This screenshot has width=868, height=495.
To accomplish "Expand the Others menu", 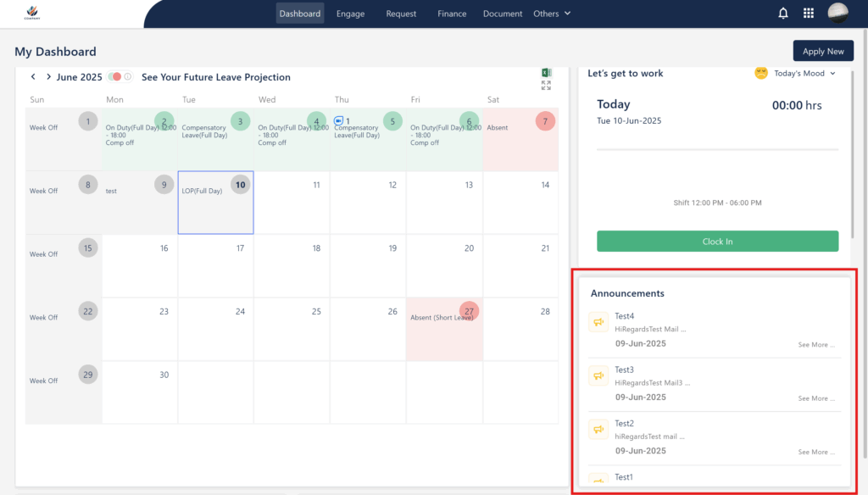I will (552, 14).
